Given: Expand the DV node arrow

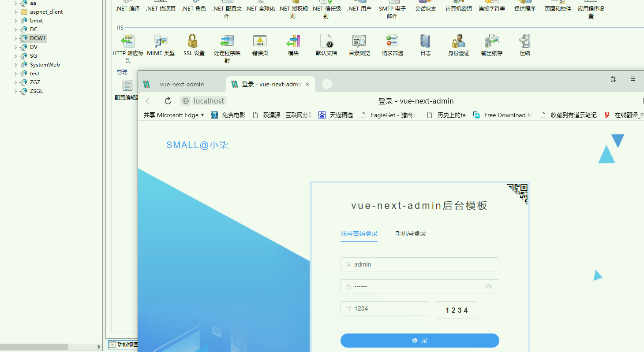Looking at the screenshot, I should [x=16, y=47].
